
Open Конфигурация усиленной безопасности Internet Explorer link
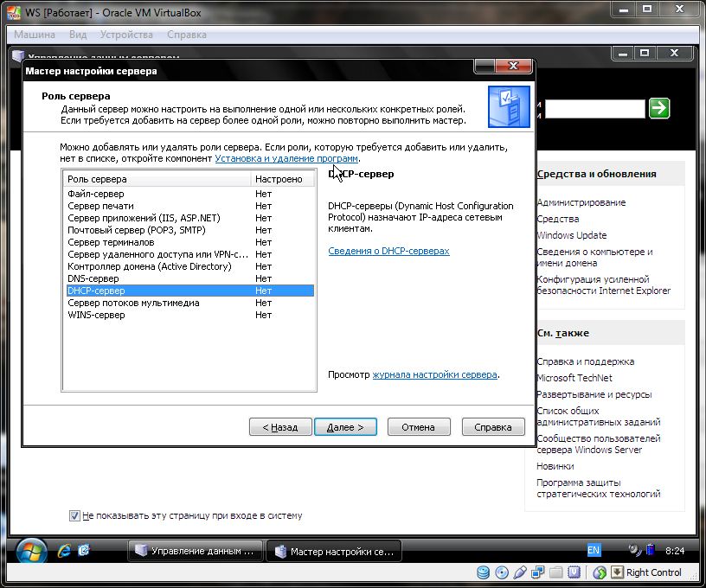tap(604, 284)
